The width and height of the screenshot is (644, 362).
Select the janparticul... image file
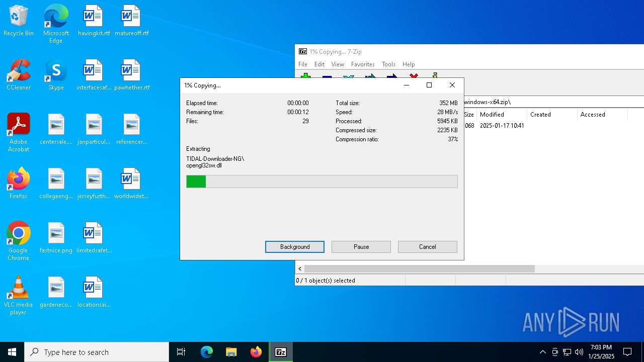(x=94, y=129)
